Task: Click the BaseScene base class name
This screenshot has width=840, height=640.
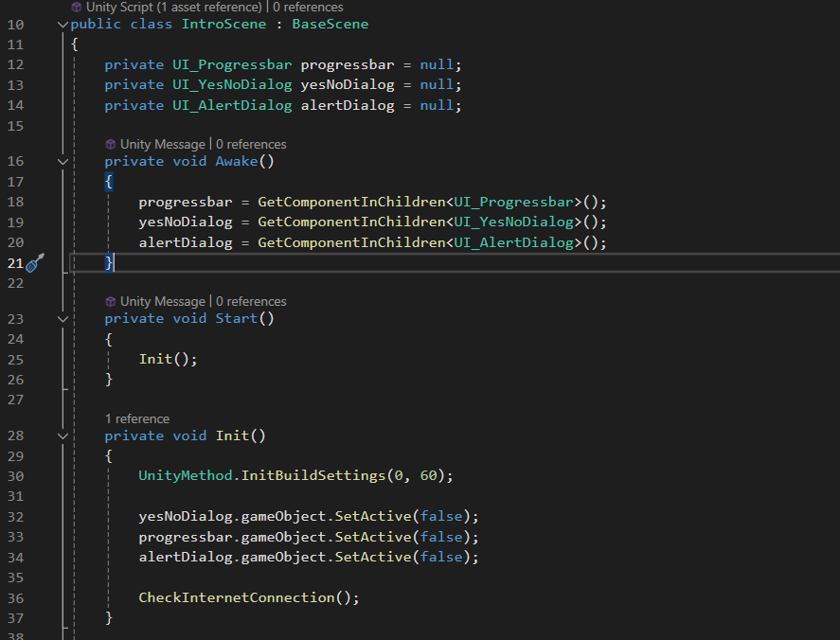Action: pyautogui.click(x=330, y=24)
